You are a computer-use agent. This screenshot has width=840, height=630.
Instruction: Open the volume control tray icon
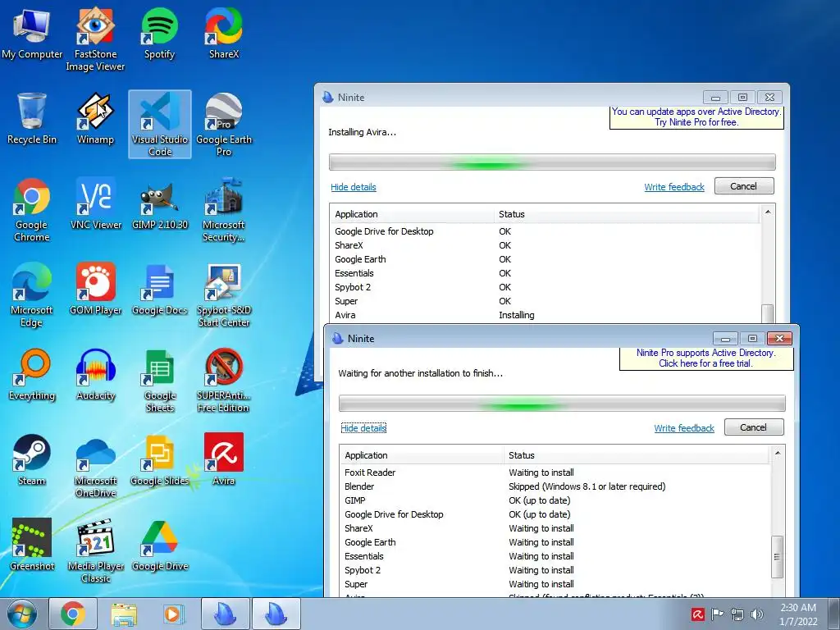(x=757, y=614)
